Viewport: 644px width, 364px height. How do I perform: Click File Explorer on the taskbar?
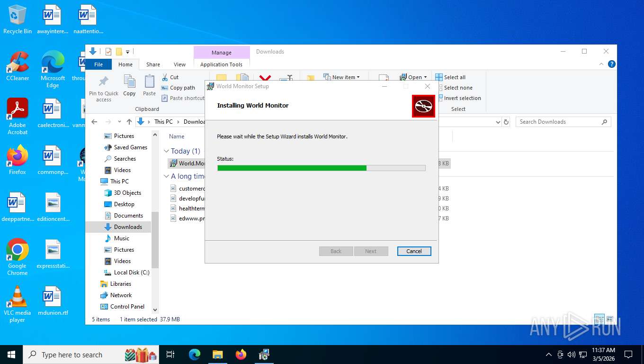217,355
